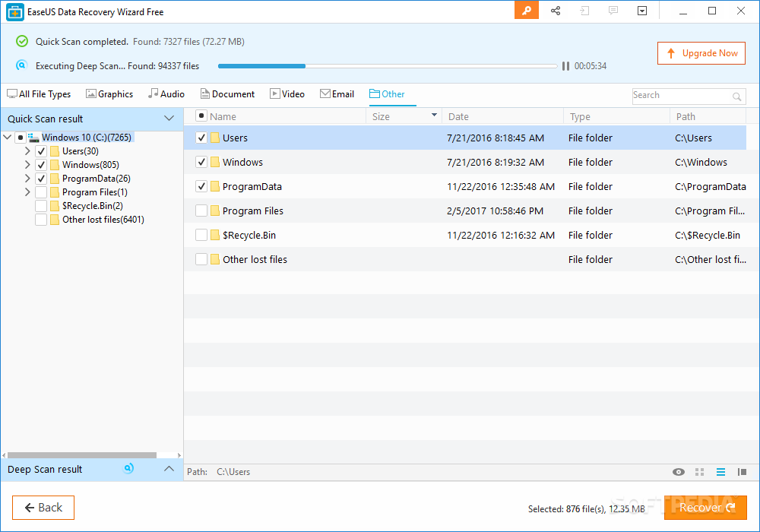Switch to Email tab
Screen dimensions: 760x532
[337, 94]
